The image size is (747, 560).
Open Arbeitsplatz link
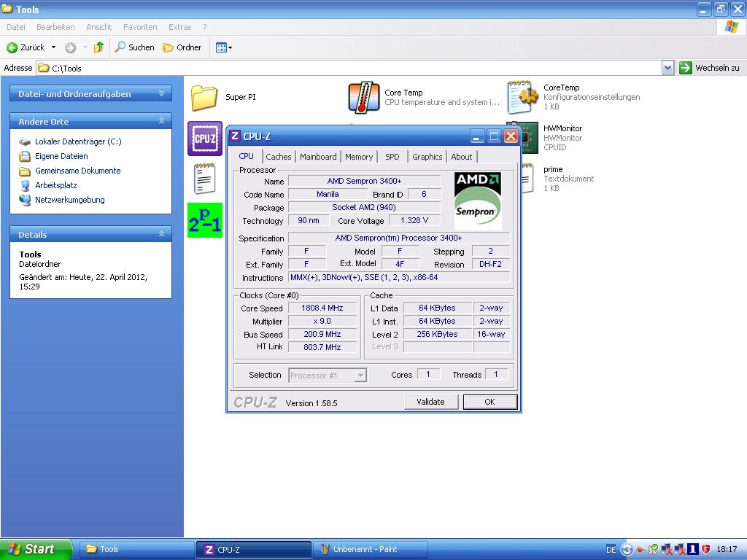click(55, 185)
